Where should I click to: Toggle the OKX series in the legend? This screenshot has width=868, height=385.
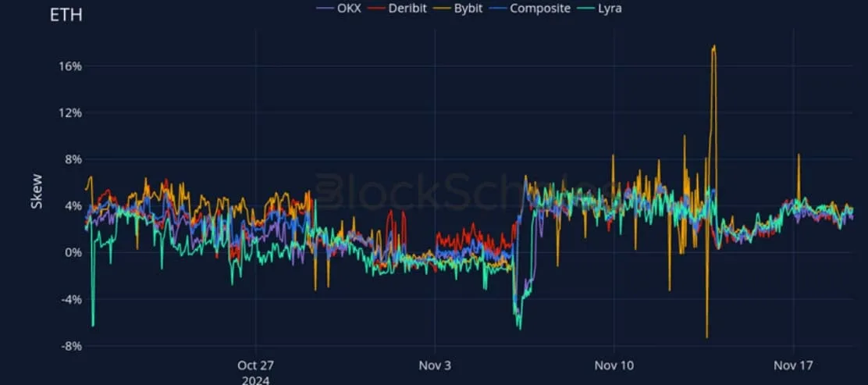[x=338, y=9]
